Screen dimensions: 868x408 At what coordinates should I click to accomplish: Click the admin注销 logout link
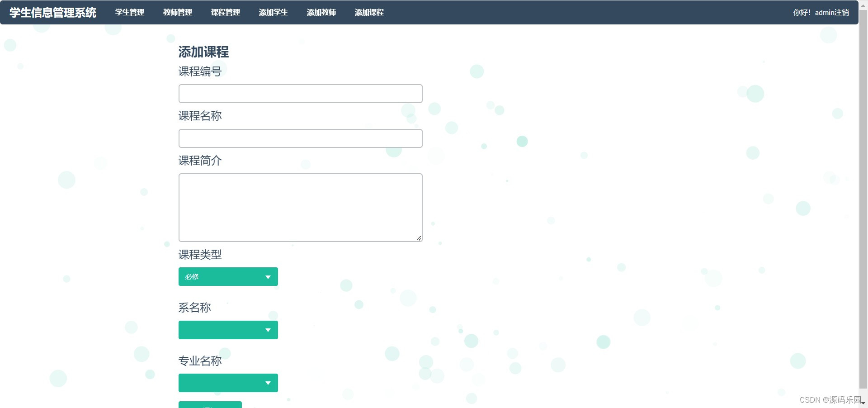tap(832, 12)
